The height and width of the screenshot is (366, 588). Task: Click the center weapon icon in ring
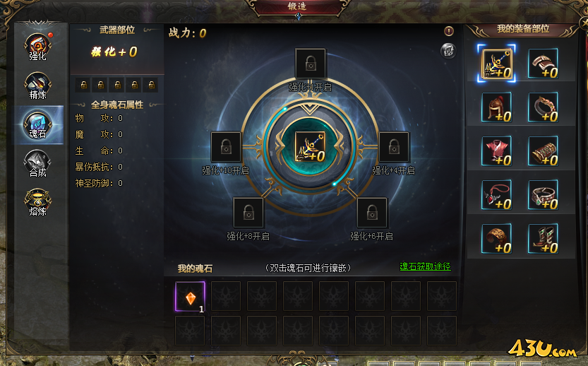click(310, 147)
